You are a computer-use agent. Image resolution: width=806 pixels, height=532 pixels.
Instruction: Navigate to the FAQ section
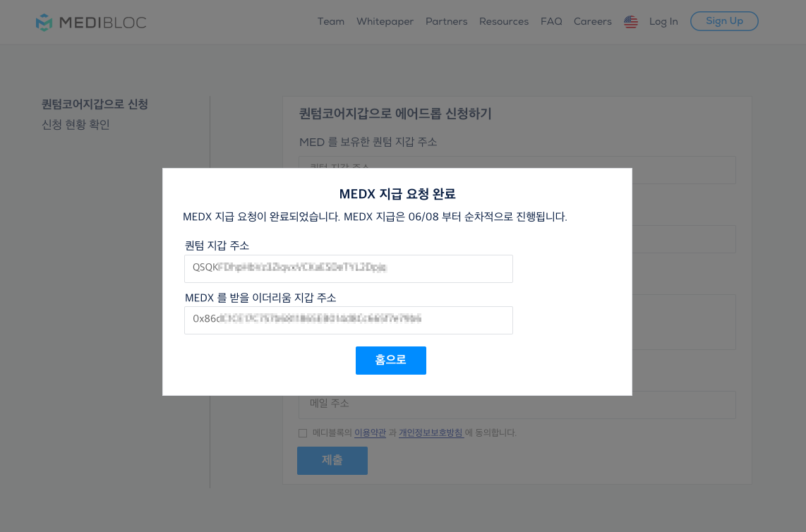(551, 22)
